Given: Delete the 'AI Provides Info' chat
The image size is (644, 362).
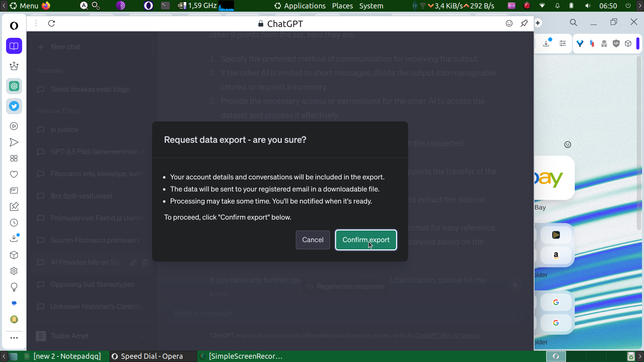Looking at the screenshot, I should (145, 263).
